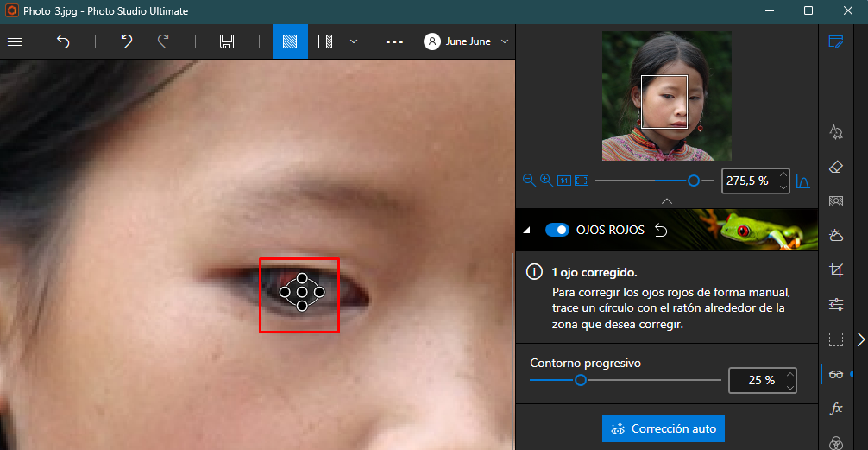Fit the image to the screen
This screenshot has width=868, height=450.
pyautogui.click(x=582, y=181)
